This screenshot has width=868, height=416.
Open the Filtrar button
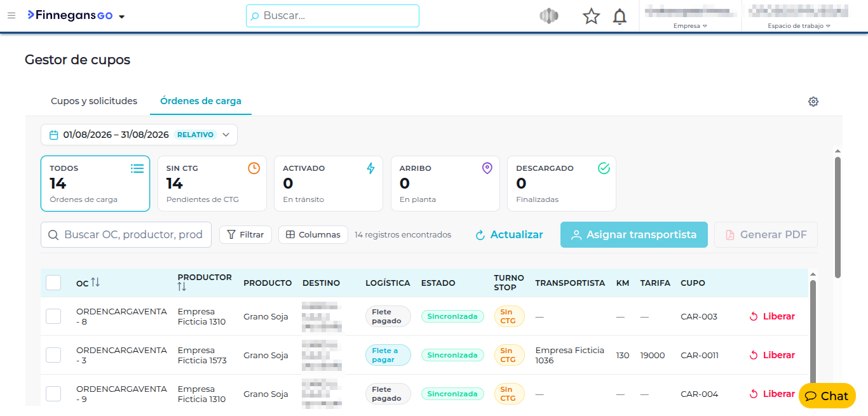246,234
